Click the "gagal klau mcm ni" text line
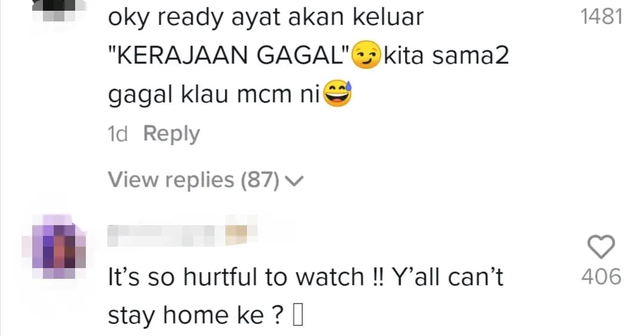The height and width of the screenshot is (336, 644). point(213,95)
